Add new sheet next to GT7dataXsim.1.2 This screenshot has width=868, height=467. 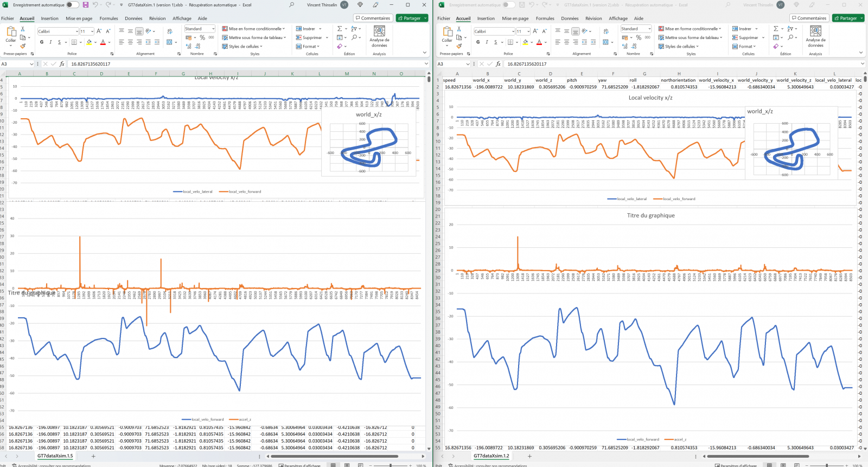529,456
